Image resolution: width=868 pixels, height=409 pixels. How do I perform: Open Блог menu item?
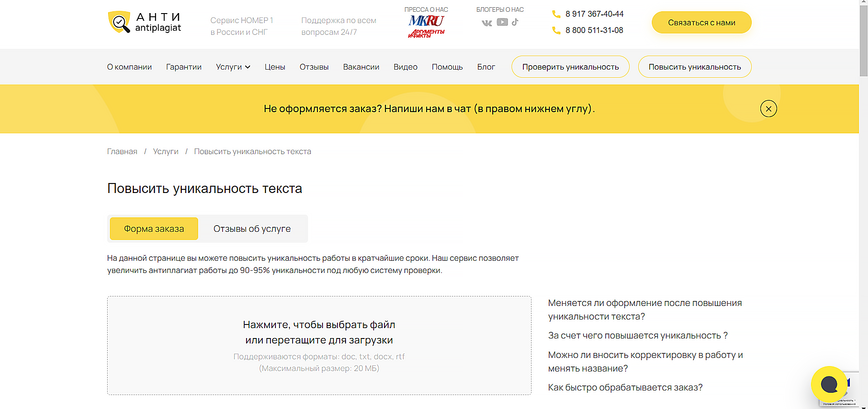[486, 67]
